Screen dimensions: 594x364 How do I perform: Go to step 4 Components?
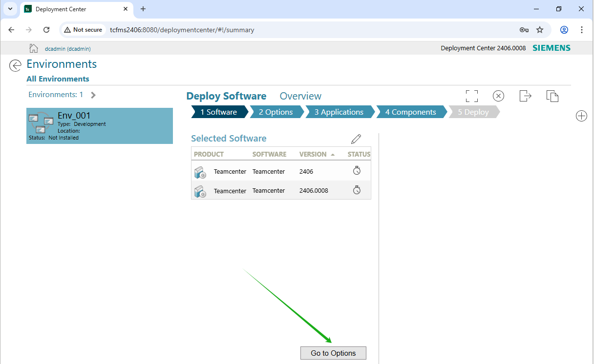tap(411, 112)
